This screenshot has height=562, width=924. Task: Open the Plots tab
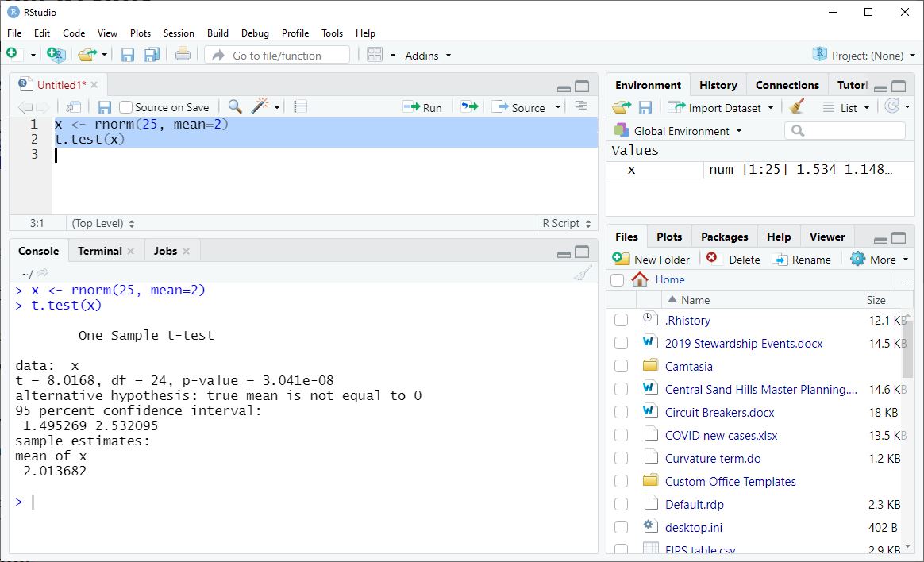point(668,236)
